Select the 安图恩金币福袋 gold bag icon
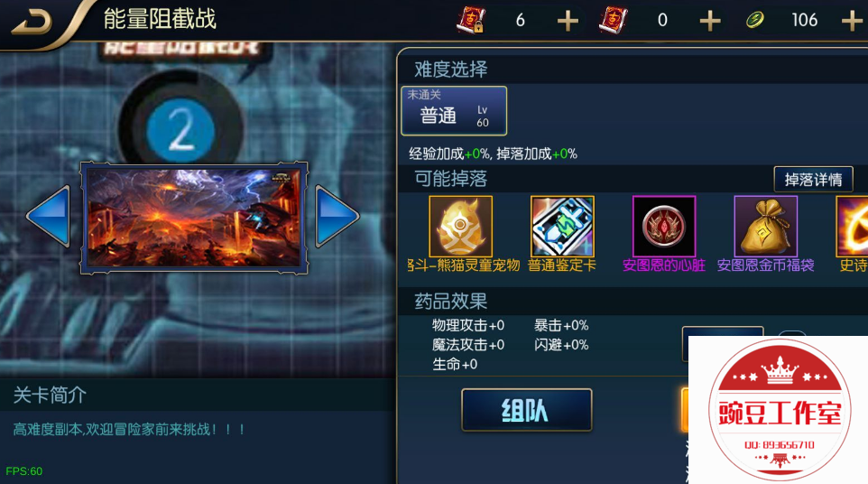The height and width of the screenshot is (484, 868). coord(765,226)
